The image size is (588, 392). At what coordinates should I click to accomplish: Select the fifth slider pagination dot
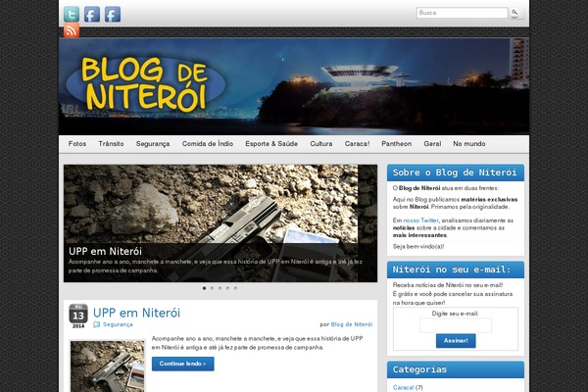235,288
